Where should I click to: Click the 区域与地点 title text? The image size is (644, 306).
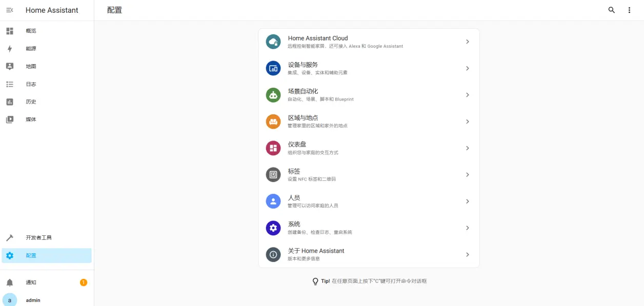pyautogui.click(x=303, y=118)
